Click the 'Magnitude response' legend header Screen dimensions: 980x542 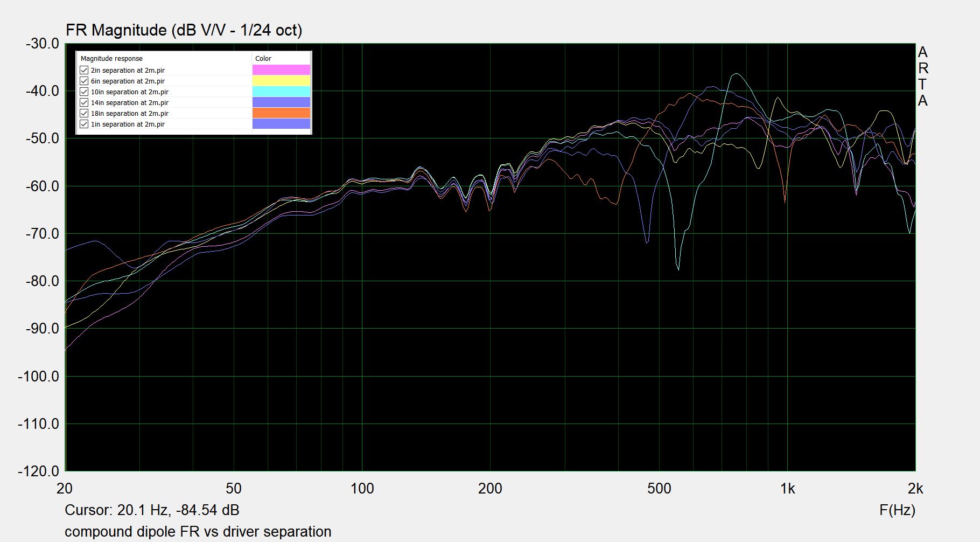click(x=111, y=59)
